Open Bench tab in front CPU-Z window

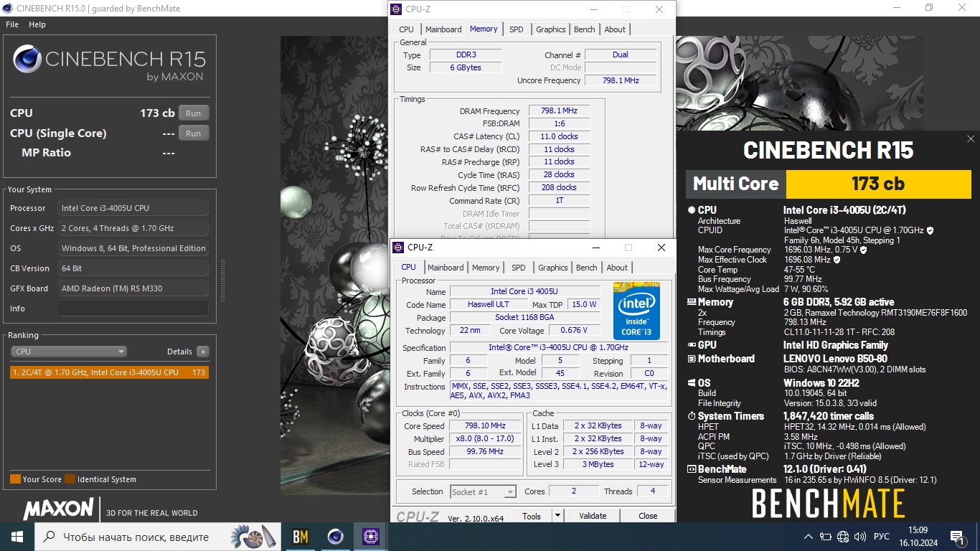[x=587, y=268]
